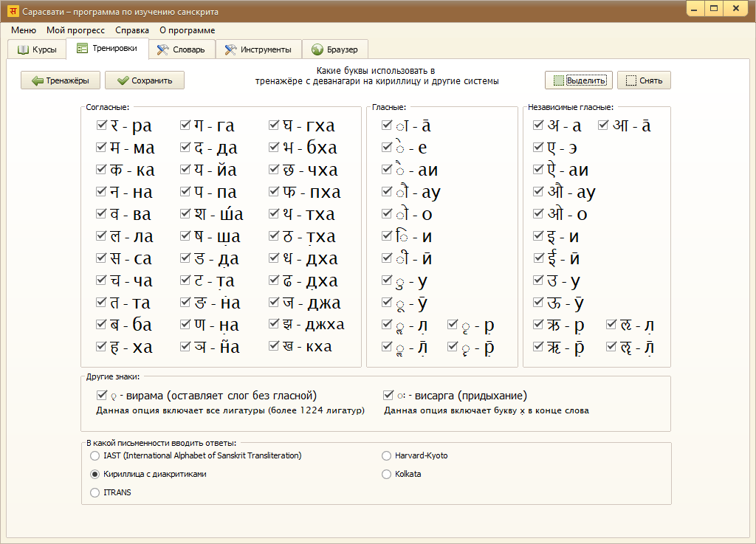Viewport: 756px width, 544px height.
Task: Click green arrow icon on Тренажёры button
Action: (x=37, y=80)
